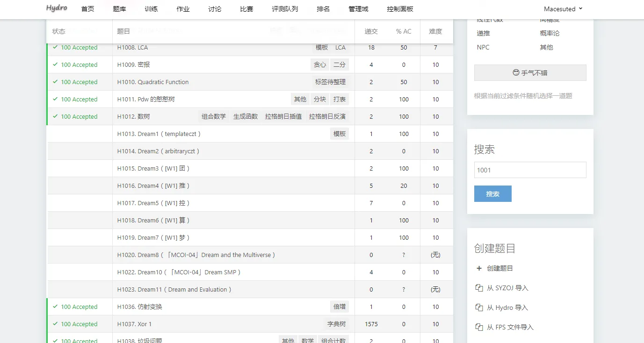Image resolution: width=644 pixels, height=343 pixels.
Task: Click the import icon beside 从 SYZOJ 导入
Action: pos(479,288)
